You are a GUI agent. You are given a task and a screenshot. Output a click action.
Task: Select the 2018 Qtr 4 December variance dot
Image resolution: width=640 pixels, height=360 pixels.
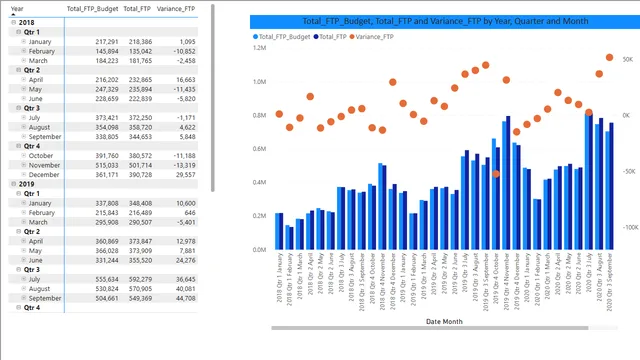(393, 82)
